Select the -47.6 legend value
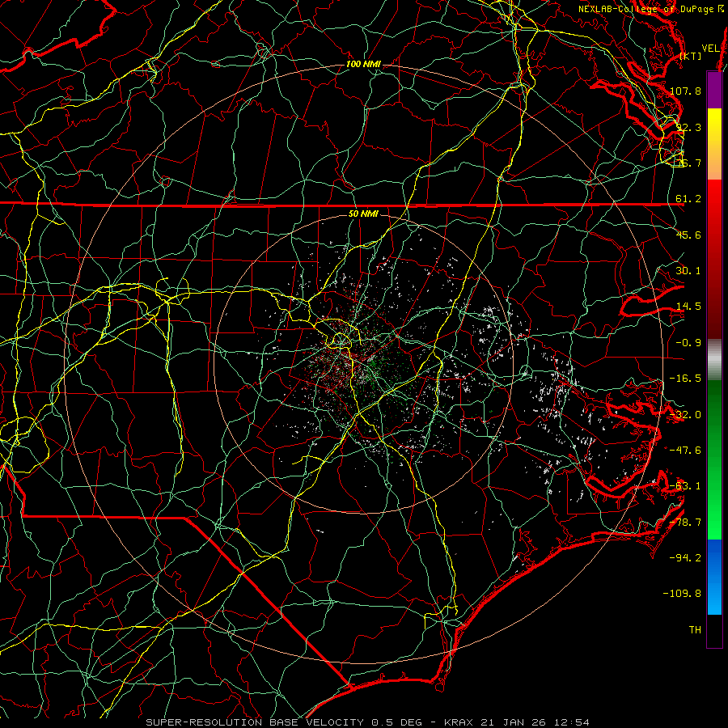This screenshot has width=728, height=728. coord(685,451)
